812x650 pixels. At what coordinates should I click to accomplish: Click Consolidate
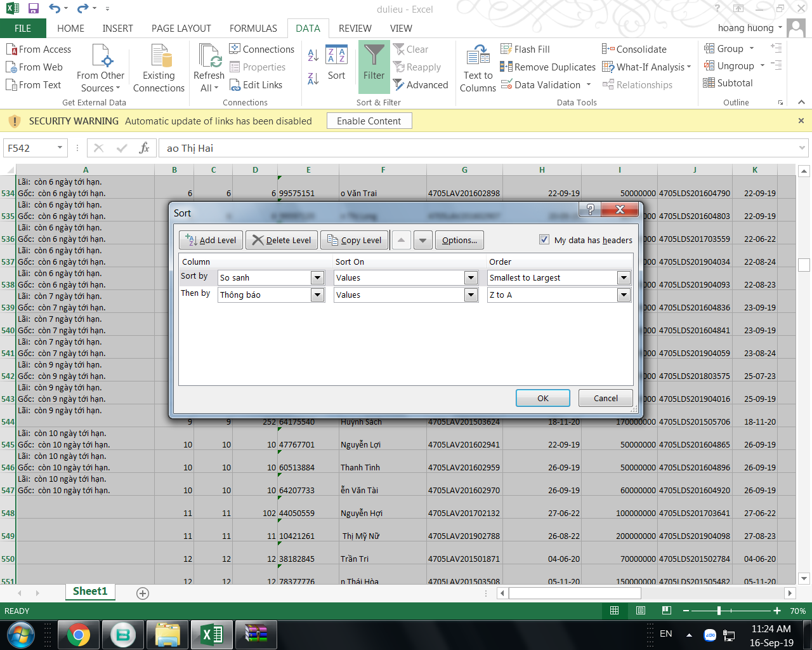tap(634, 50)
